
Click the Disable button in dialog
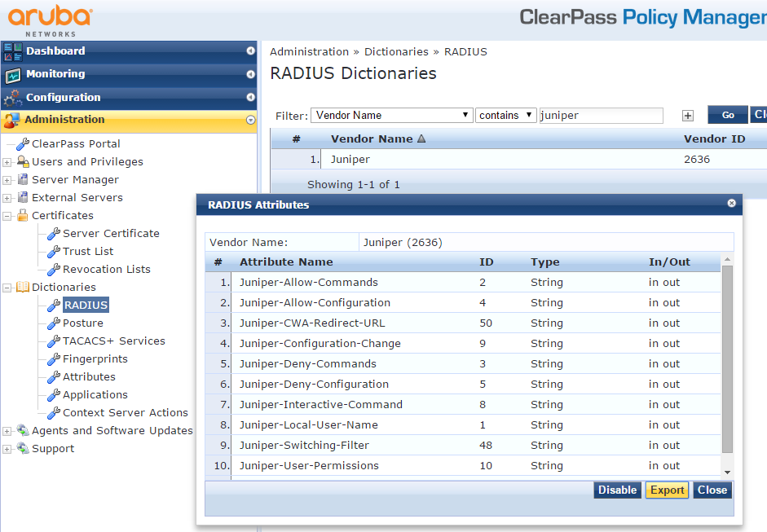[617, 490]
